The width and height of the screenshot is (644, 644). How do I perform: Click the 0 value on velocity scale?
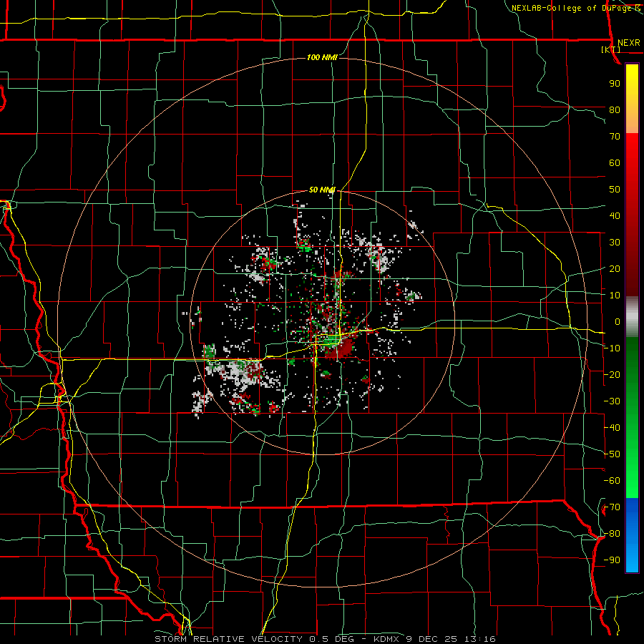pos(618,321)
